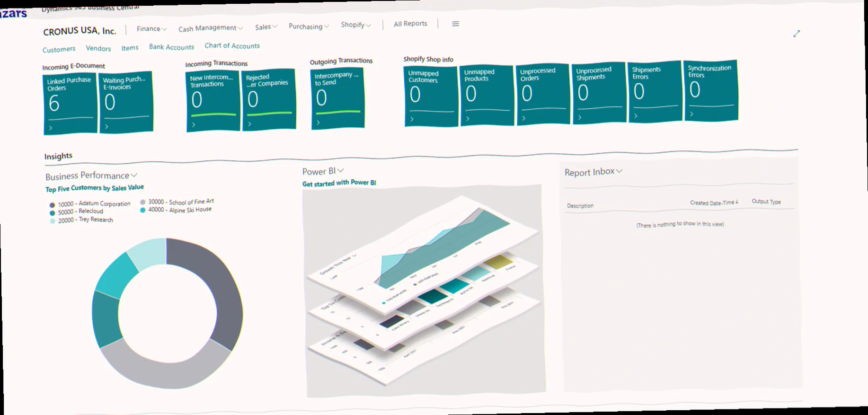Expand the Sales menu
The height and width of the screenshot is (415, 868).
(266, 27)
